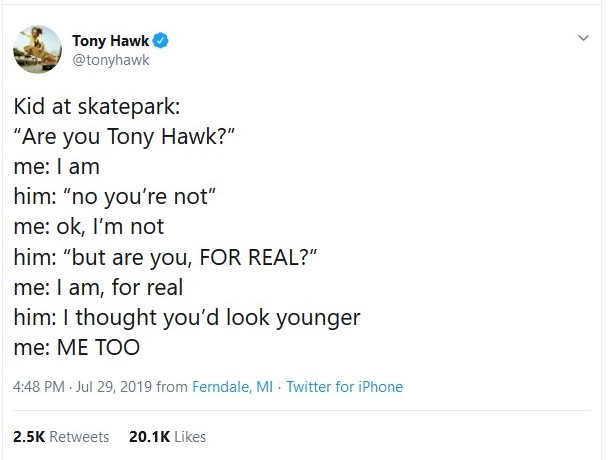
Task: Click the 4:48 PM timestamp
Action: (41, 386)
